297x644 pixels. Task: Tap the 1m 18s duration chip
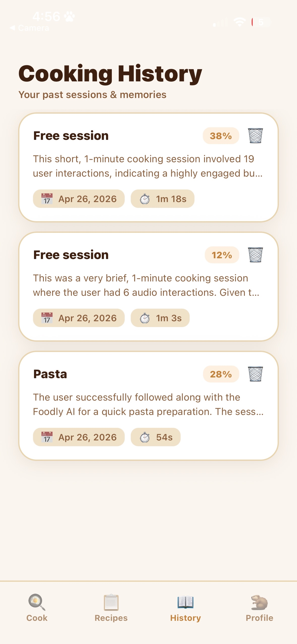coord(162,199)
